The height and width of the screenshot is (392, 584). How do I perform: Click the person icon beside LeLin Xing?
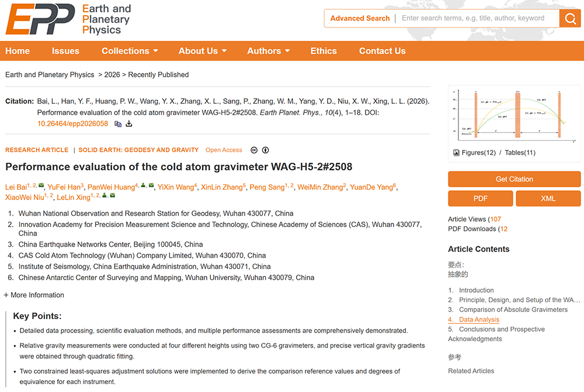[105, 195]
